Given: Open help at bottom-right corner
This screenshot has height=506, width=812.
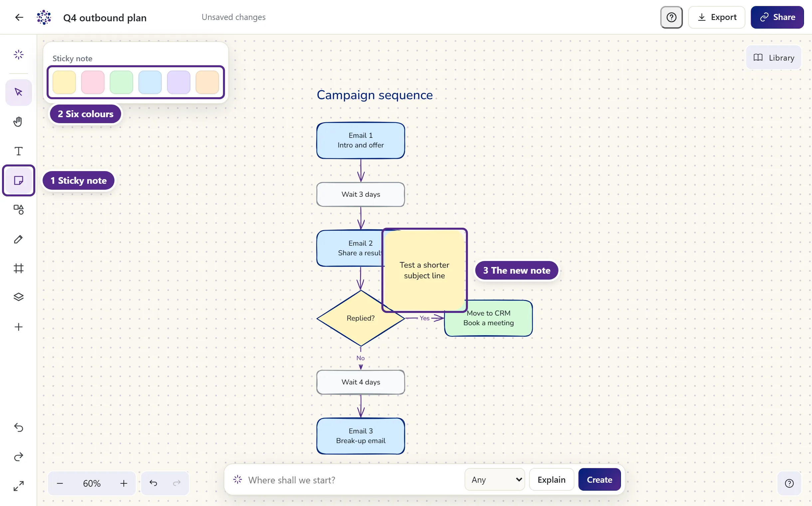Looking at the screenshot, I should (789, 483).
